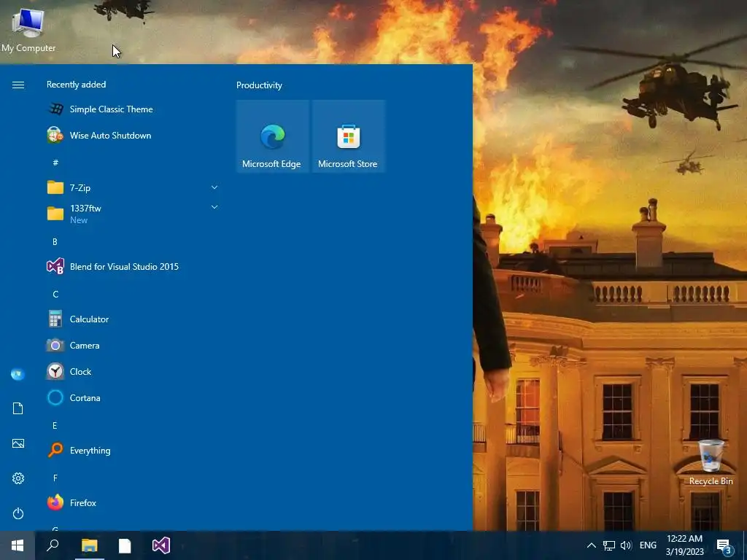Click the Recently added heading
This screenshot has height=560, width=747.
point(76,85)
